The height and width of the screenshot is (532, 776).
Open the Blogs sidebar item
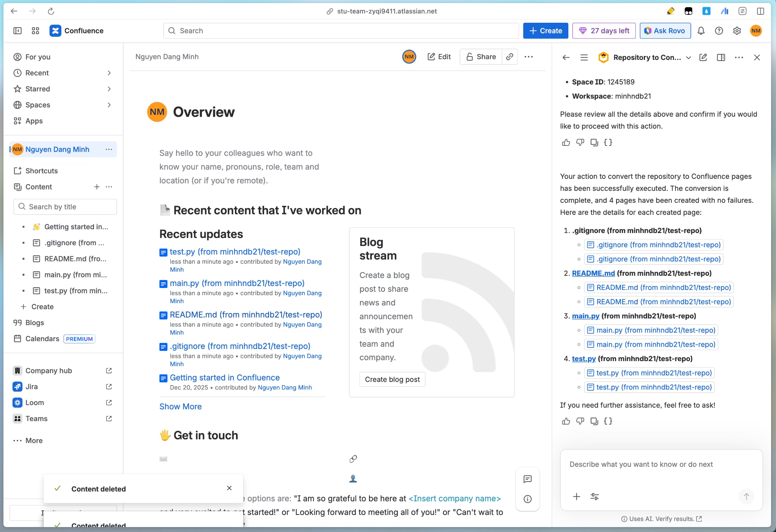click(x=34, y=322)
